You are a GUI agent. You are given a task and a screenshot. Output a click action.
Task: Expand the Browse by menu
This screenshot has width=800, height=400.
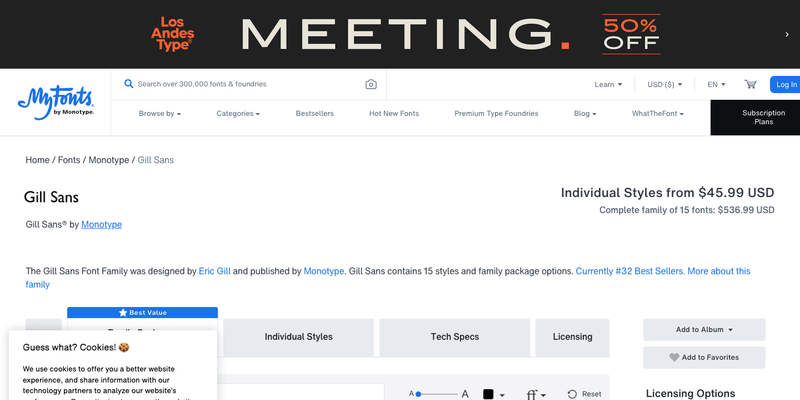click(x=159, y=114)
